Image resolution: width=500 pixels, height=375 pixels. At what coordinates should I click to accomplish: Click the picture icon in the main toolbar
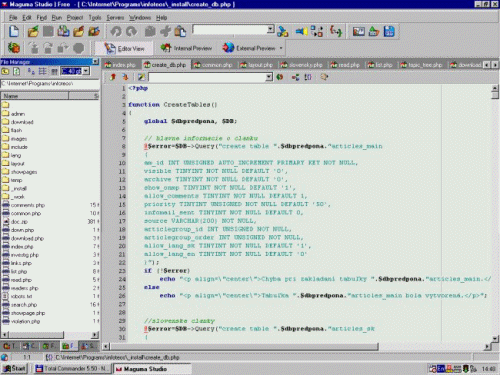pyautogui.click(x=359, y=32)
